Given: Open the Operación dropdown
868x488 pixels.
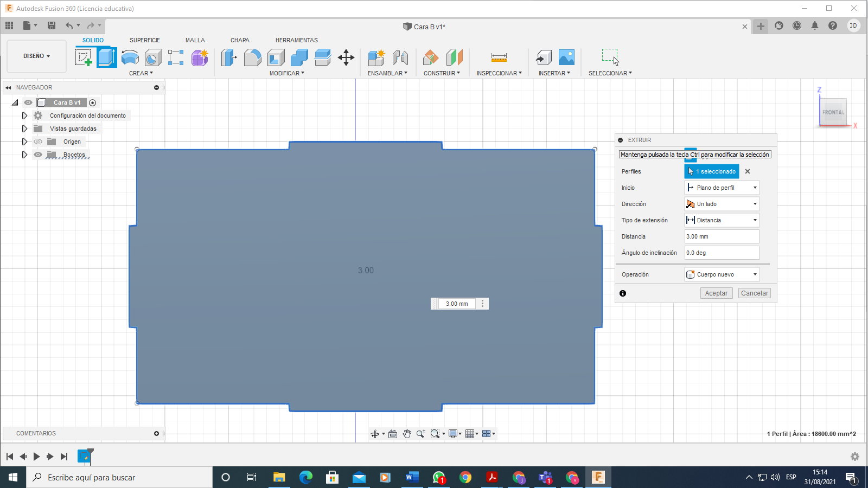Looking at the screenshot, I should coord(722,274).
